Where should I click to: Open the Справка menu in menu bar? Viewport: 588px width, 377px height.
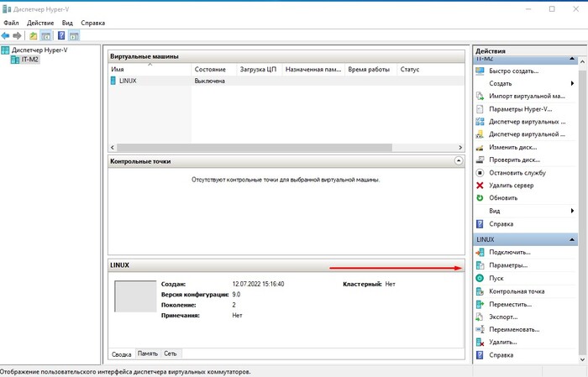click(x=92, y=23)
